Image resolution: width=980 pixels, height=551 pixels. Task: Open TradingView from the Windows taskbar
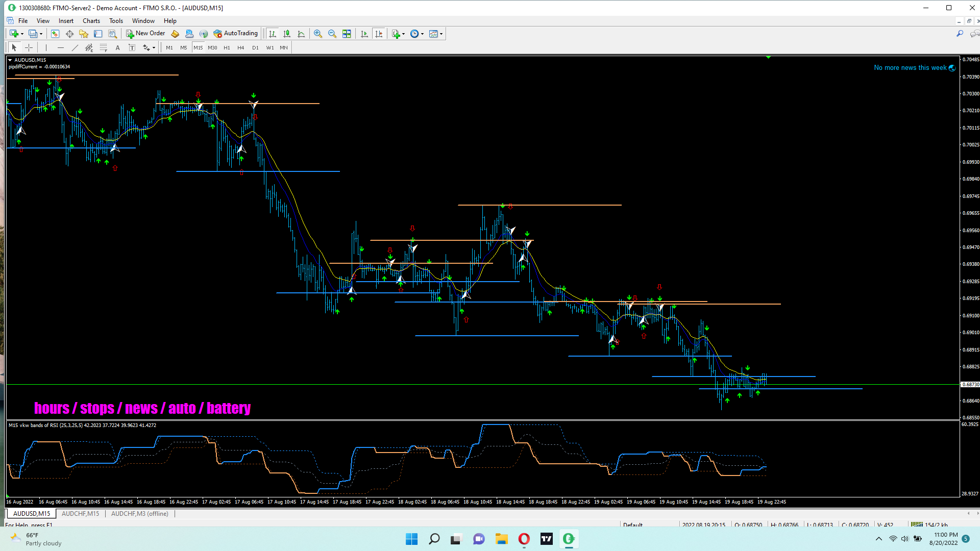point(547,539)
